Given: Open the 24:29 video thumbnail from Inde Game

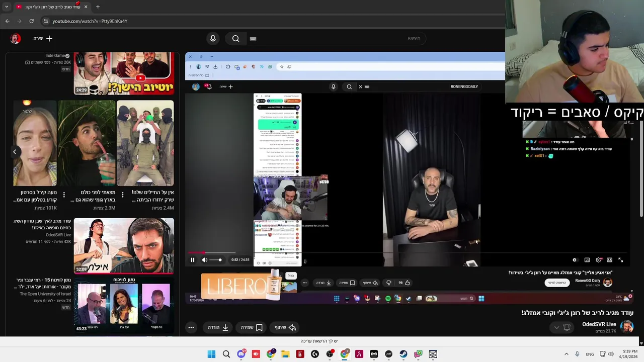Looking at the screenshot, I should point(124,73).
